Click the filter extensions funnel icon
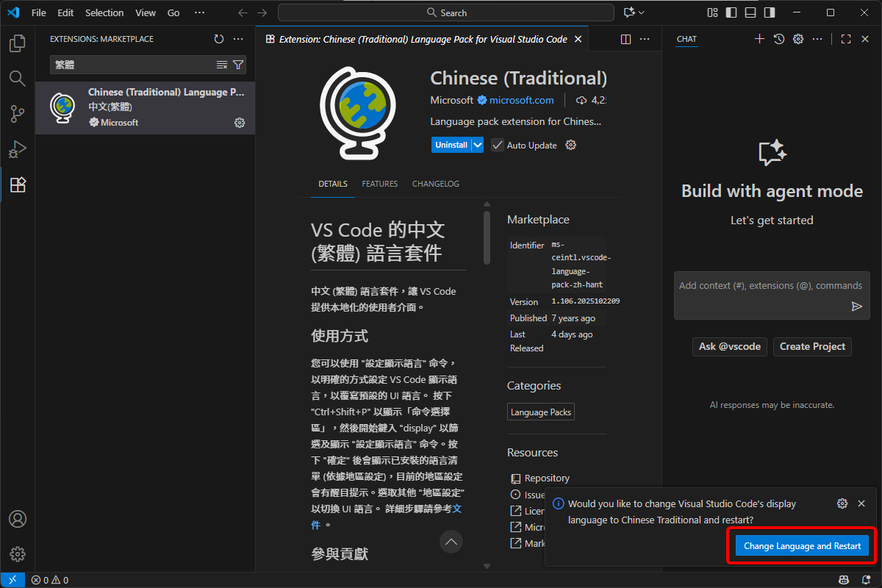Viewport: 882px width, 588px height. coord(238,65)
